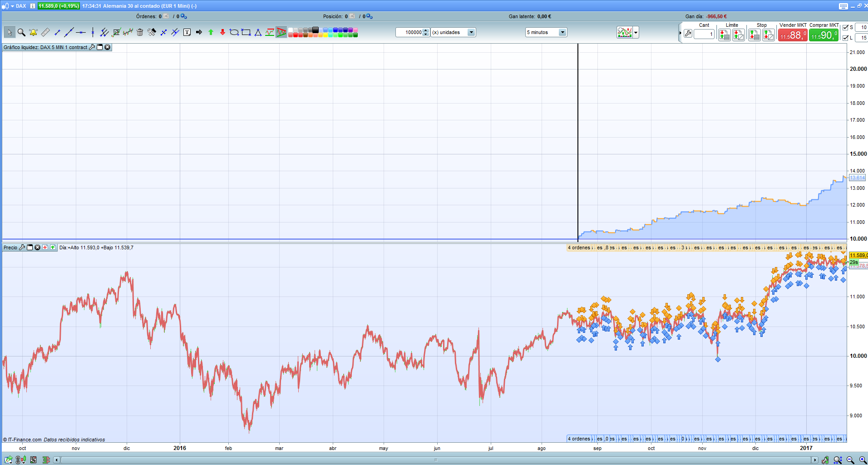Screen dimensions: 868x465
Task: Click the scrollbar left arrow
Action: pyautogui.click(x=57, y=460)
